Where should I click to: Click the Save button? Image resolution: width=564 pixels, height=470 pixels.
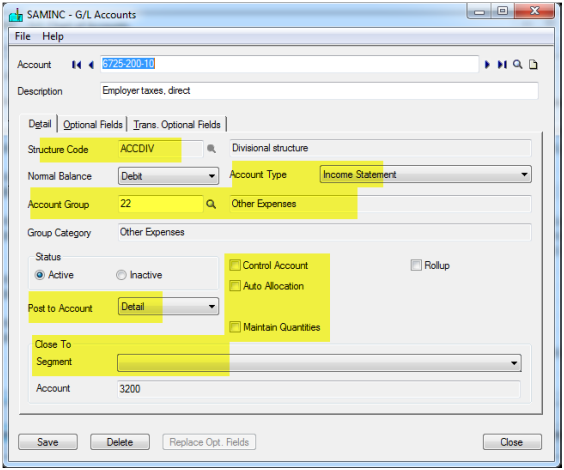[48, 442]
